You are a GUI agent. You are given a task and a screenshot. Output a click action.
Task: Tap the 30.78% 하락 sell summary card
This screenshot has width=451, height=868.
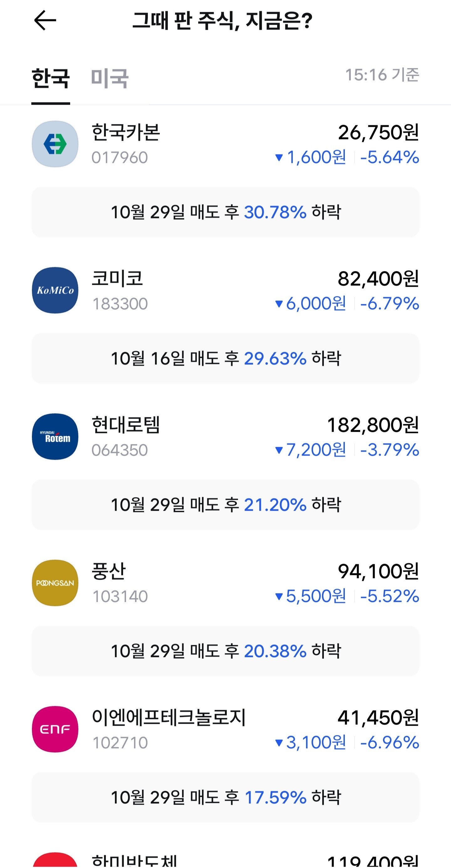(x=225, y=212)
